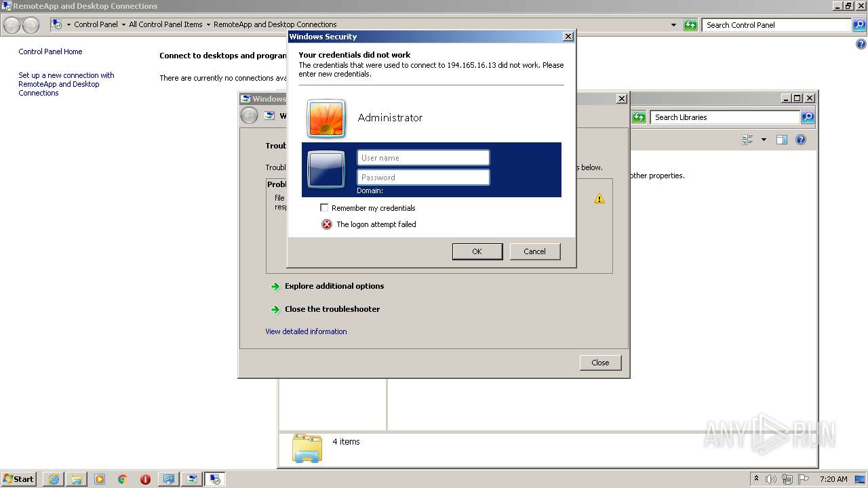Open Action Center flag icon

804,479
